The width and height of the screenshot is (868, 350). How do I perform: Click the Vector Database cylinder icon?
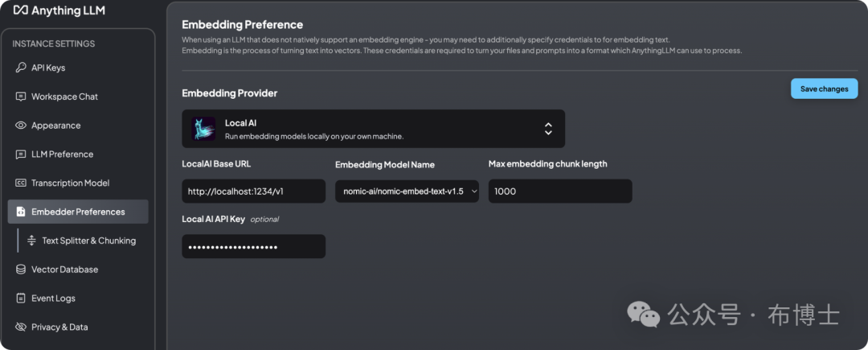pos(20,270)
